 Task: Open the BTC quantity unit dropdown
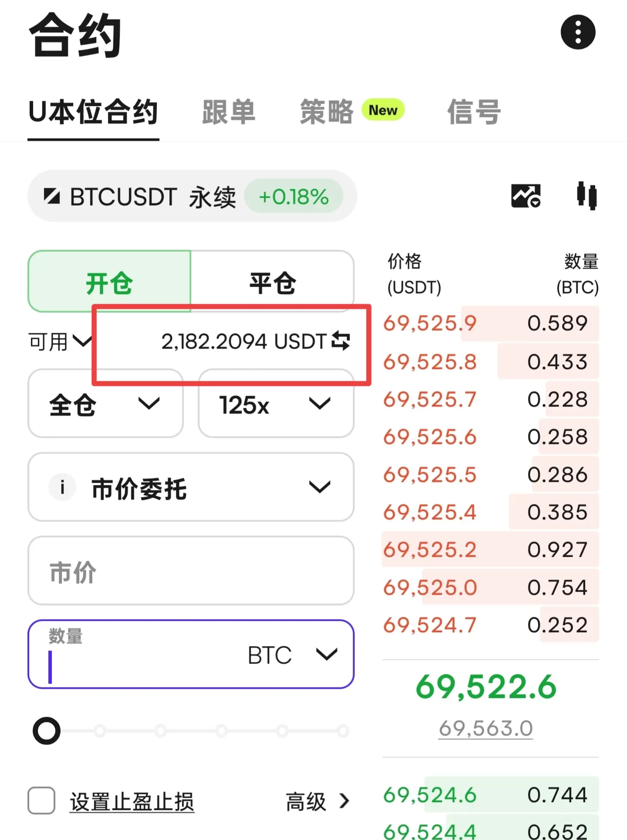293,655
